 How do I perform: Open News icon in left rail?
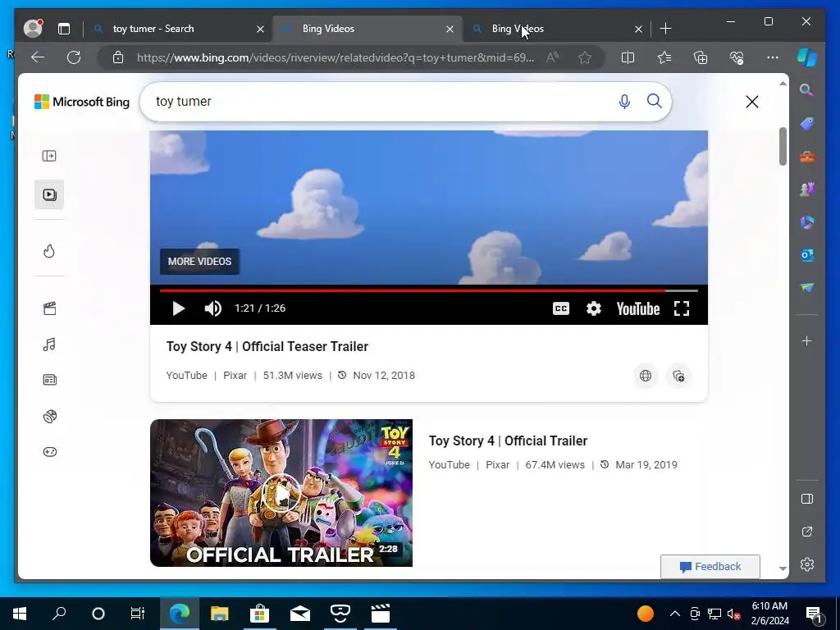49,380
